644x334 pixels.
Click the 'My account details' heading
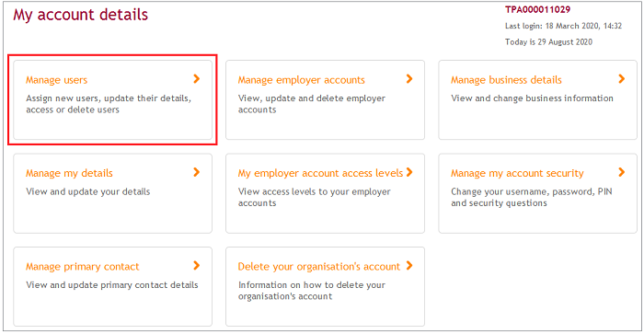[81, 15]
